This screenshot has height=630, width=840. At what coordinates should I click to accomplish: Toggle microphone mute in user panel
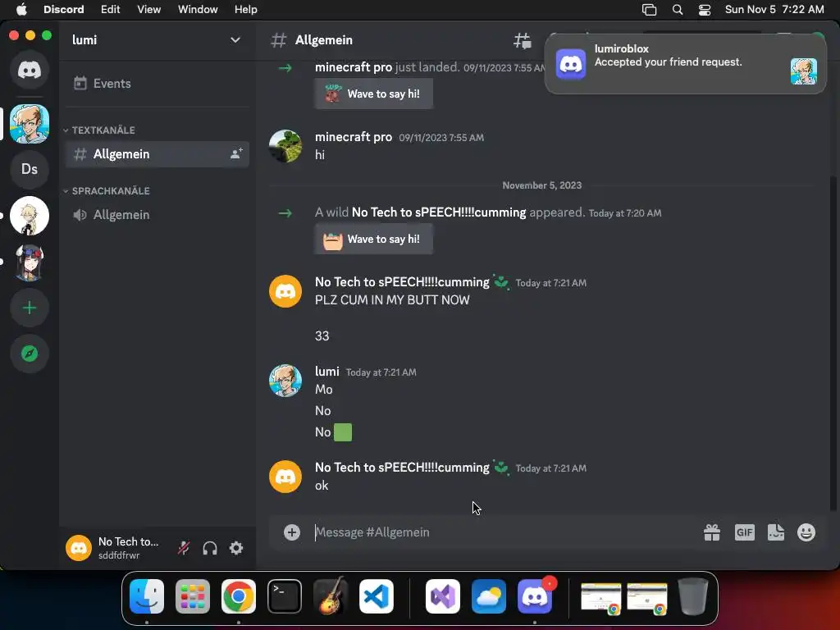(x=184, y=548)
